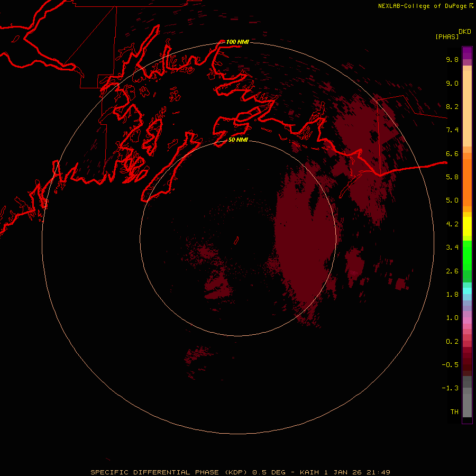Screen dimensions: 476x476
Task: Click the 2.6 color scale value
Action: 452,271
